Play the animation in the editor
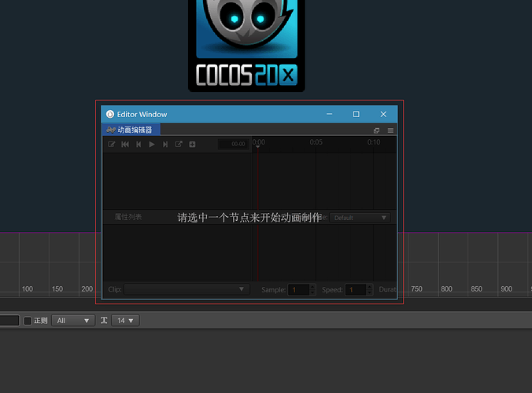Viewport: 532px width, 393px height. 152,145
